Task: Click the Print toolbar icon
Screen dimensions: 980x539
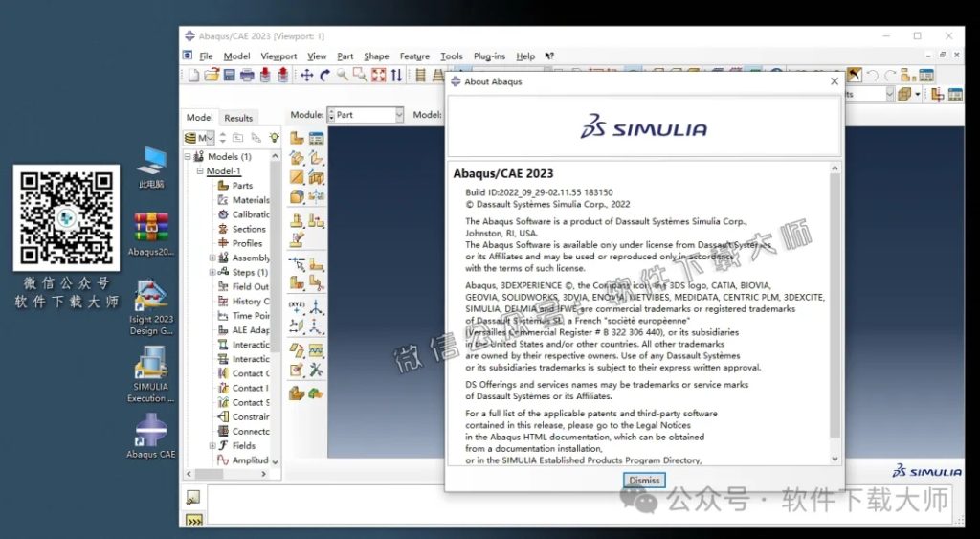Action: [x=247, y=76]
